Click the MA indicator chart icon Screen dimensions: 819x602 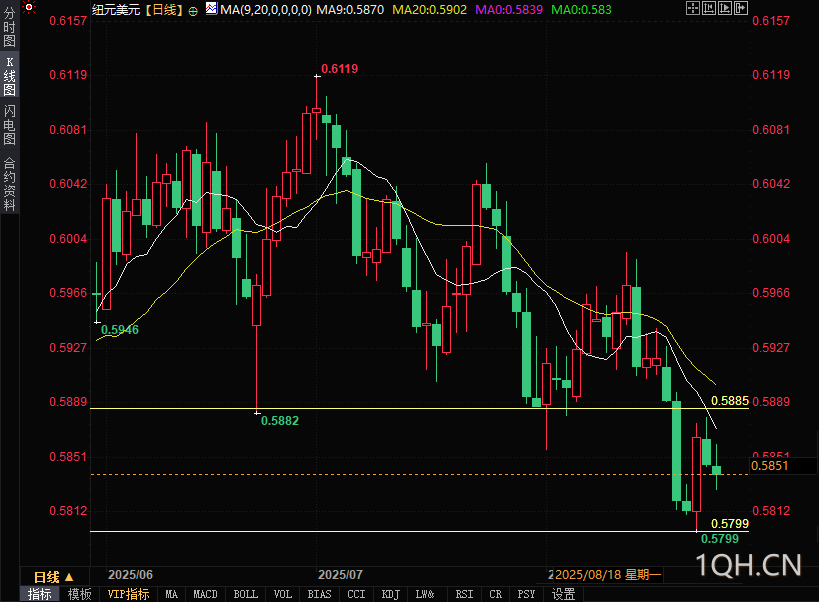coord(210,9)
